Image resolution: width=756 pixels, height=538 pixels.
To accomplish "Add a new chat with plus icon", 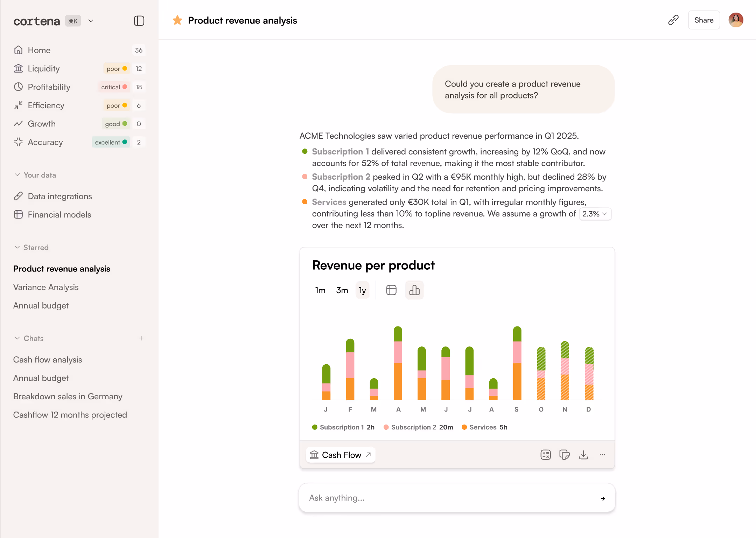I will [141, 338].
